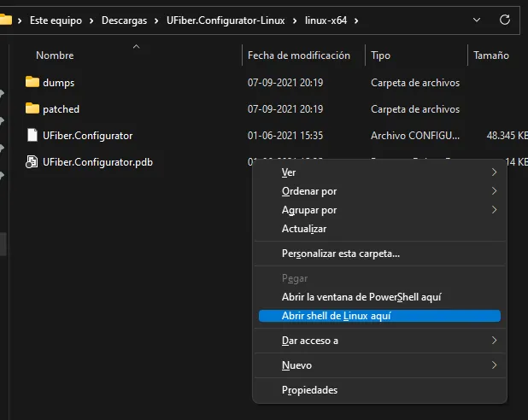Open the Nuevo submenu
Image resolution: width=528 pixels, height=420 pixels.
(379, 365)
